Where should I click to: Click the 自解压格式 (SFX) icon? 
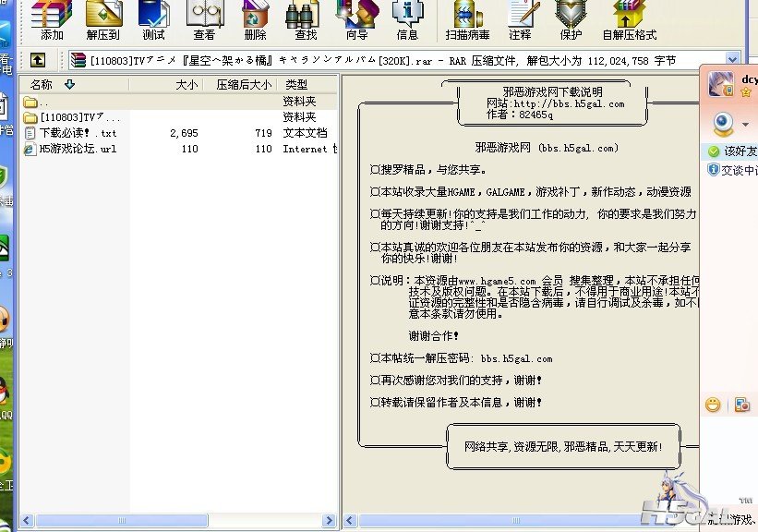[629, 19]
